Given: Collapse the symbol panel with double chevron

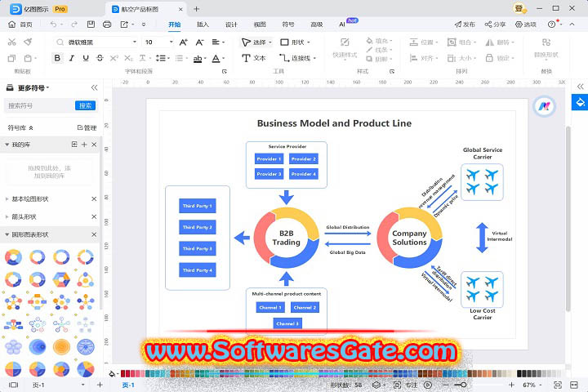Looking at the screenshot, I should click(x=94, y=87).
